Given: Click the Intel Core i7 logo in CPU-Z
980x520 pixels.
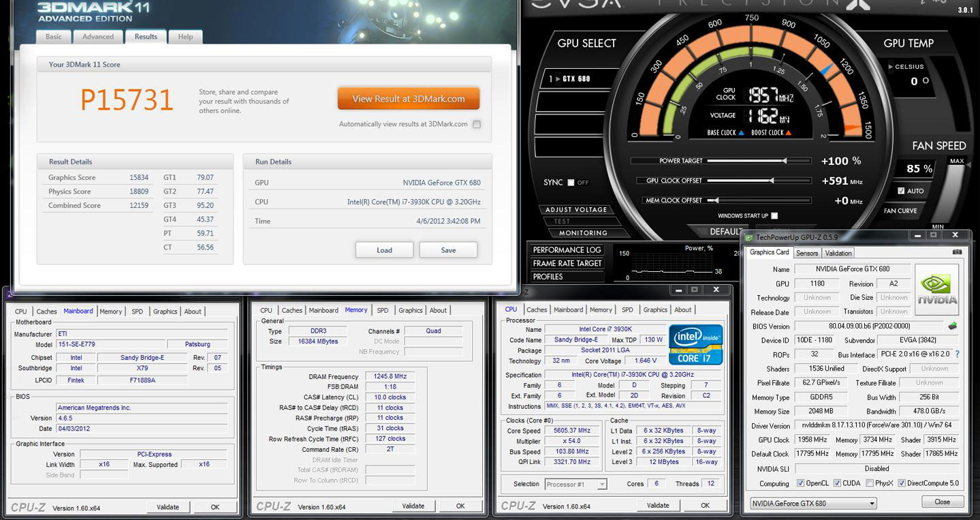Looking at the screenshot, I should (x=695, y=344).
